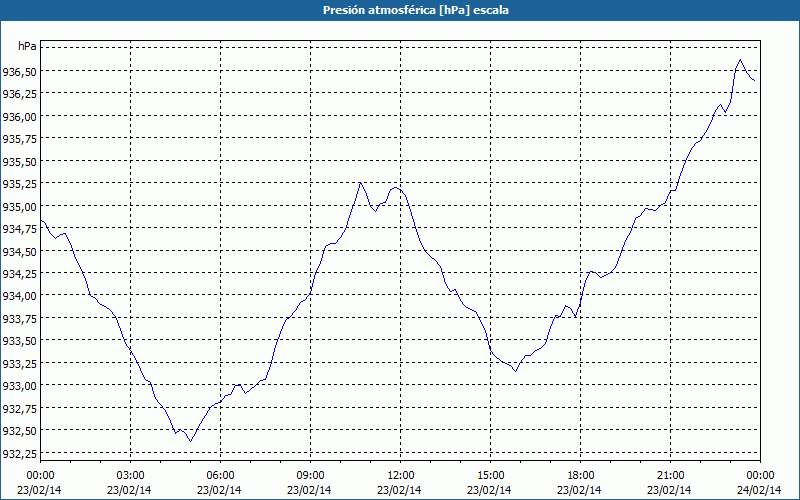Click the 24/02/14 date label
Image resolution: width=800 pixels, height=500 pixels.
click(x=759, y=490)
